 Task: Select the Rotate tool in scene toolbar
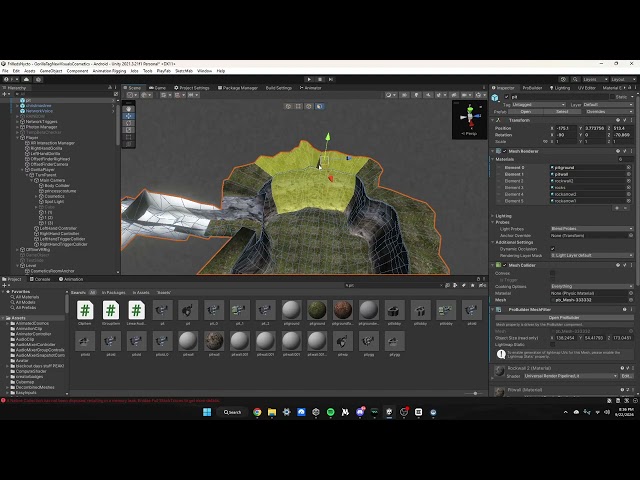point(129,123)
